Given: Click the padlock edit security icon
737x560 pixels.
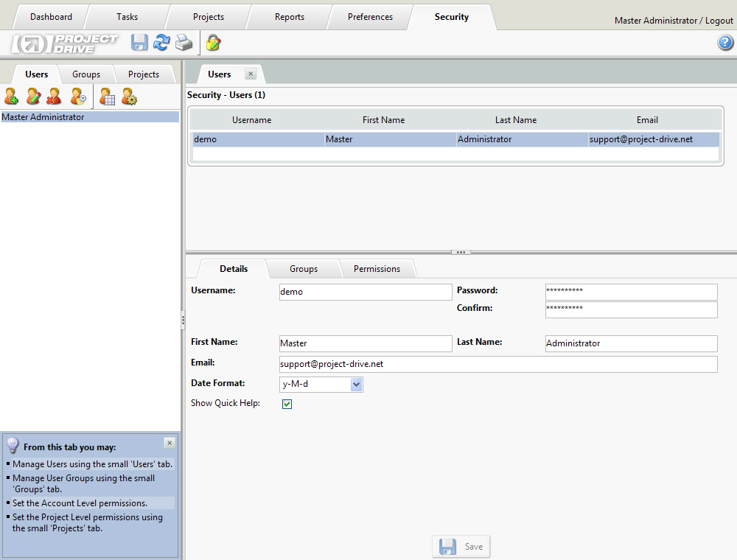Looking at the screenshot, I should [x=214, y=43].
